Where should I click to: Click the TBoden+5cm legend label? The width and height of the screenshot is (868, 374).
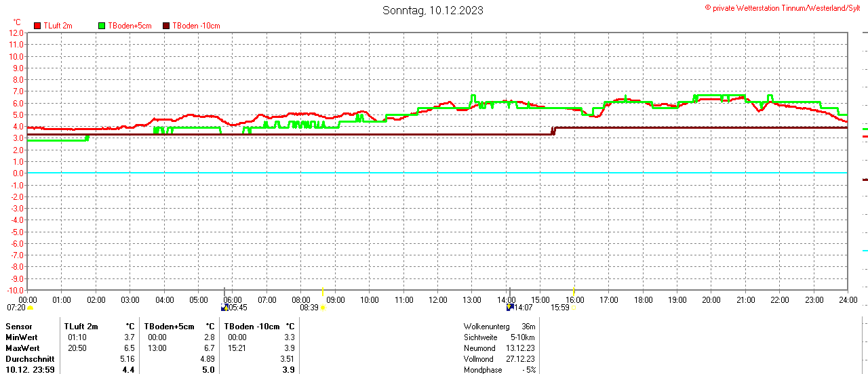130,26
